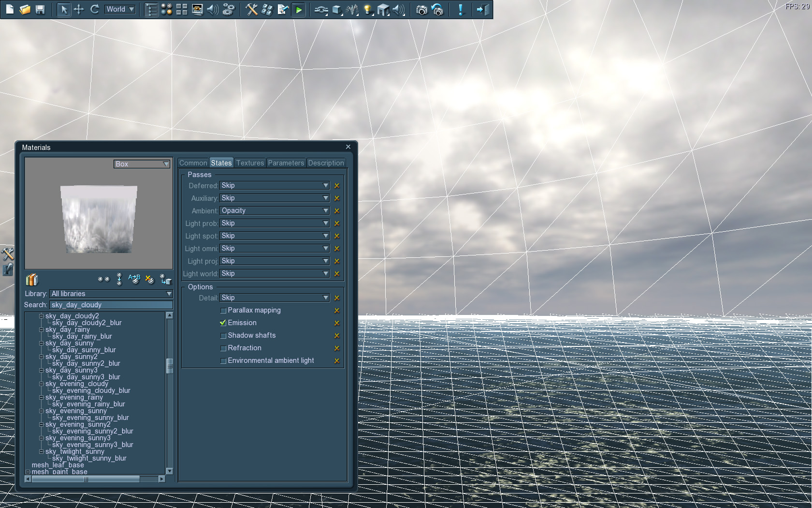
Task: Disable the Emission checkbox
Action: (x=223, y=323)
